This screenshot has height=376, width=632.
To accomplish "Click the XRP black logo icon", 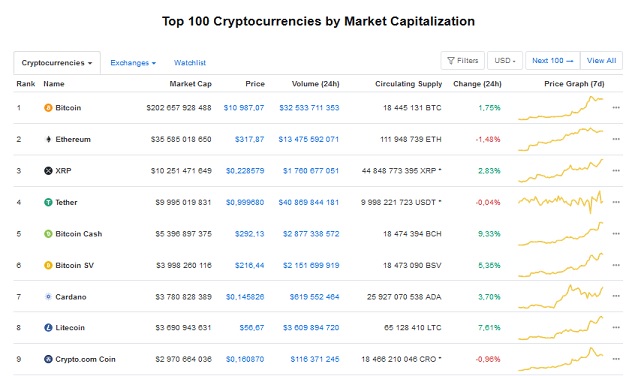I will [x=48, y=170].
